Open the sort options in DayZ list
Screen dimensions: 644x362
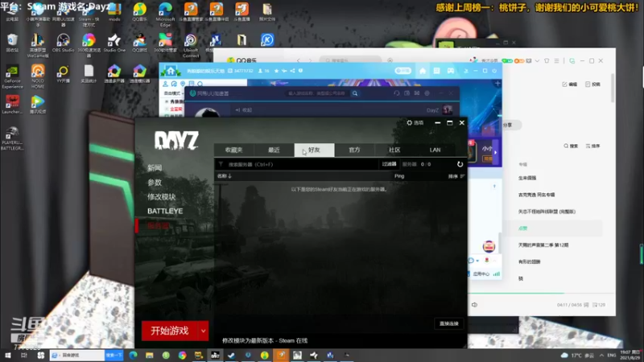coord(456,176)
